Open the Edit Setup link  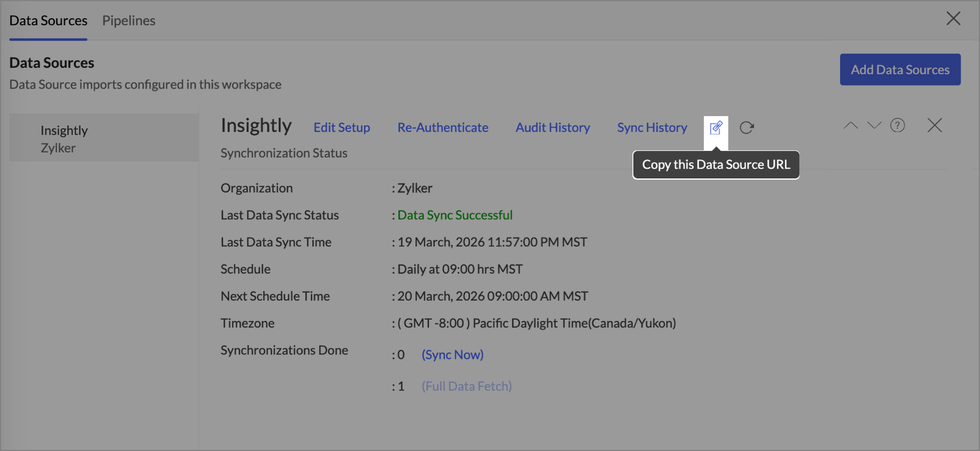(342, 128)
